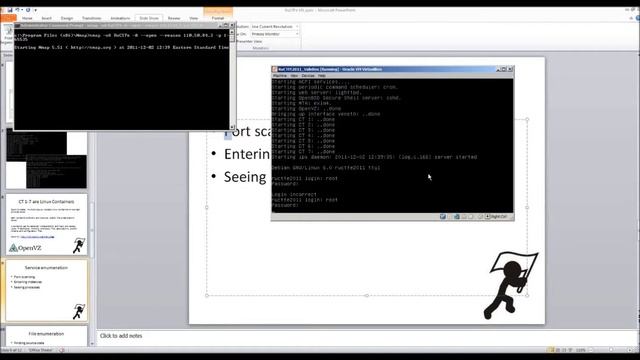Viewport: 640px width, 360px height.
Task: Switch to the Home ribbon tab
Action: click(x=27, y=18)
